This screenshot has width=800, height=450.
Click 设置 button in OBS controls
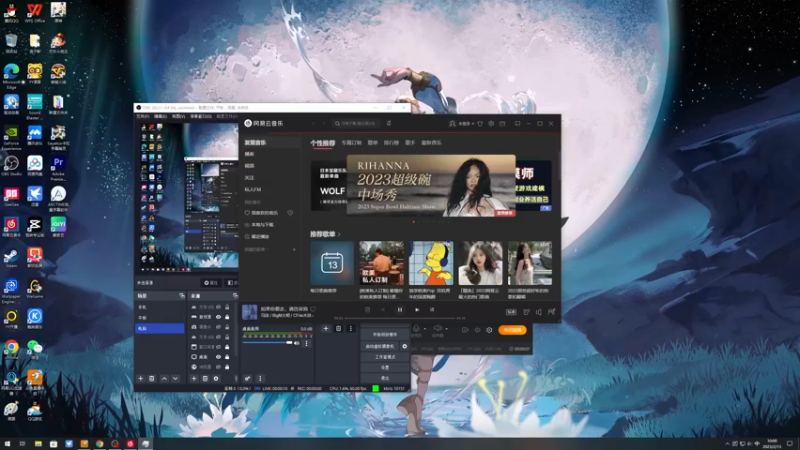pyautogui.click(x=385, y=367)
